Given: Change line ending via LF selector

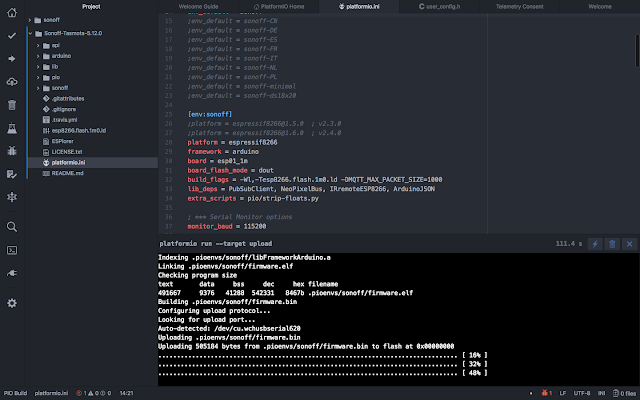Looking at the screenshot, I should 562,393.
